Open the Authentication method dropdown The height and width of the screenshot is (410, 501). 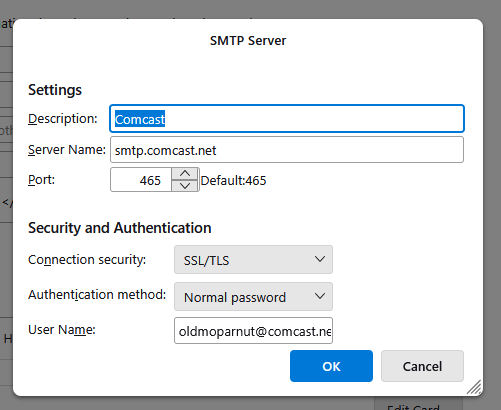[x=253, y=297]
